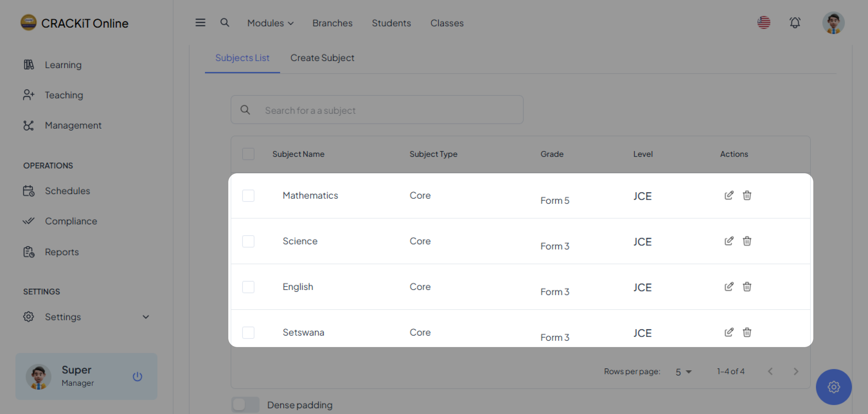Viewport: 868px width, 414px height.
Task: Click the power logout icon
Action: point(137,376)
